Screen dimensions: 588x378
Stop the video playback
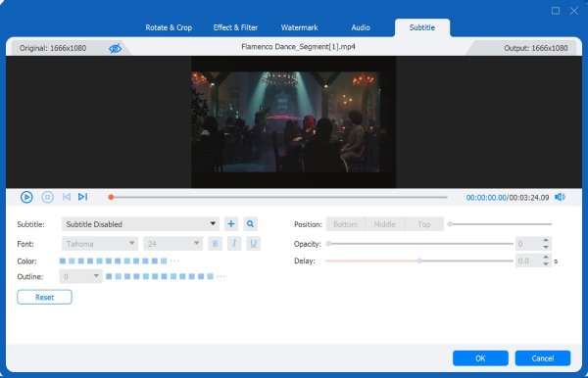(47, 197)
